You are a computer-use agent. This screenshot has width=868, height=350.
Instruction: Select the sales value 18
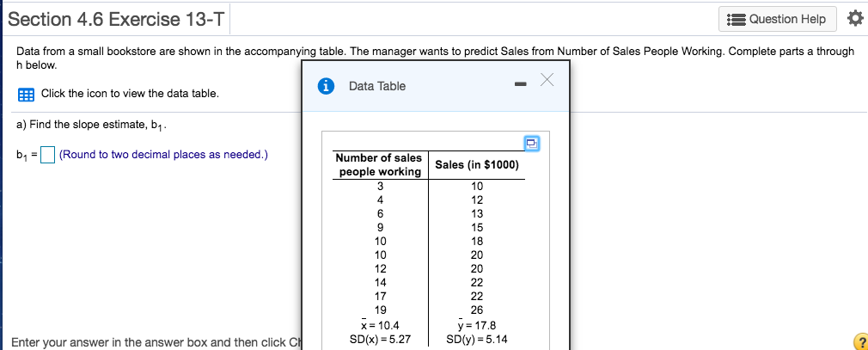click(x=477, y=242)
